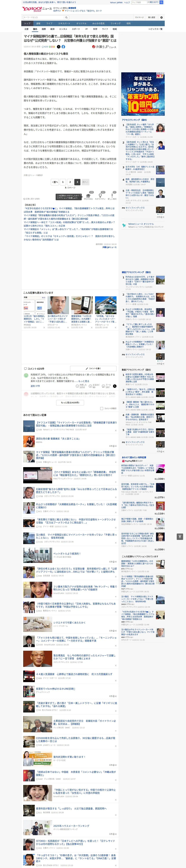Click the current page 3 button
Viewport: 186px width, 868px height.
pyautogui.click(x=77, y=182)
